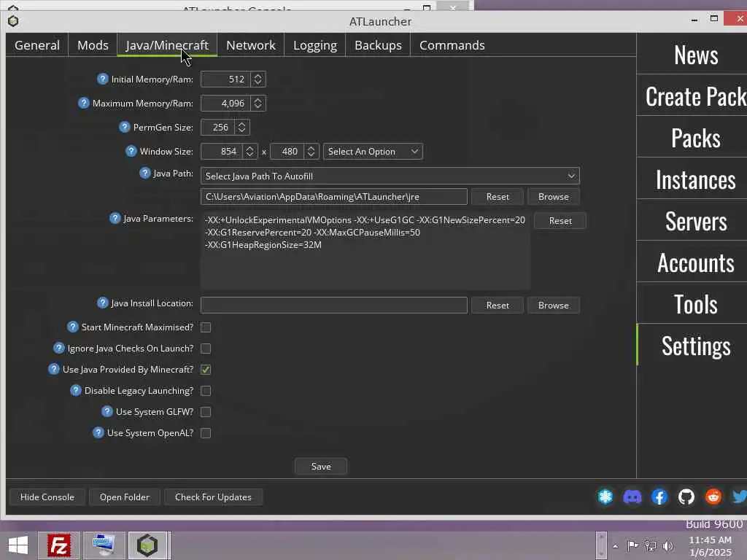Reset the Java Parameters

[560, 221]
